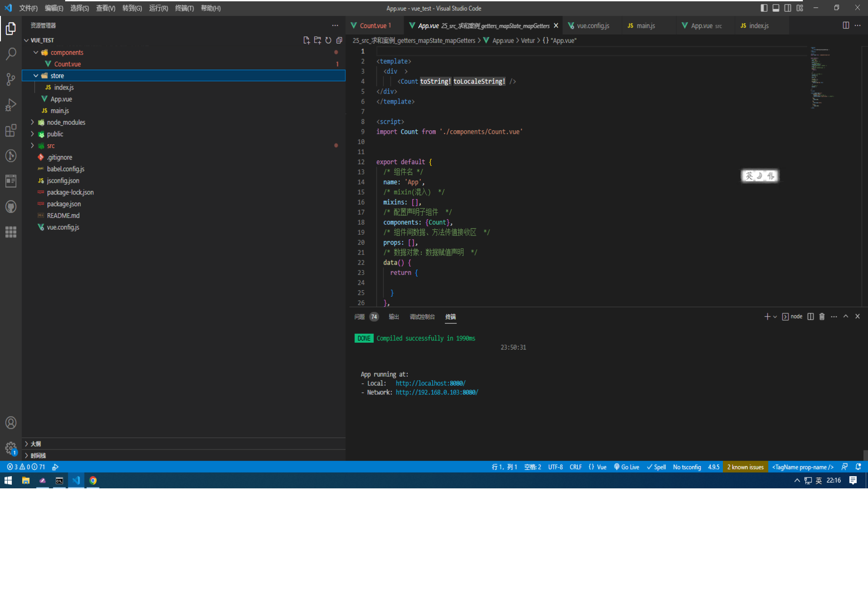
Task: Open the Search view in activity bar
Action: pos(11,54)
